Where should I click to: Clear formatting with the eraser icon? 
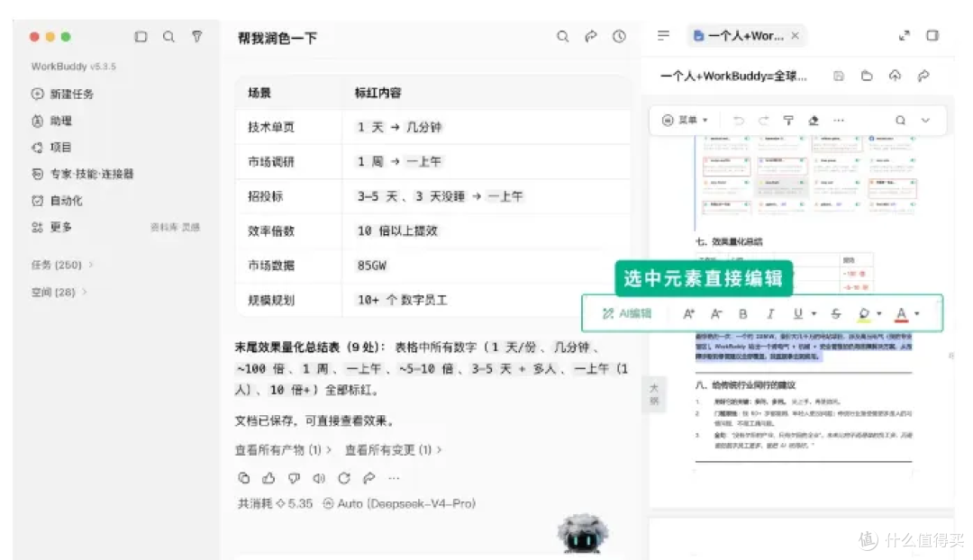click(x=814, y=121)
